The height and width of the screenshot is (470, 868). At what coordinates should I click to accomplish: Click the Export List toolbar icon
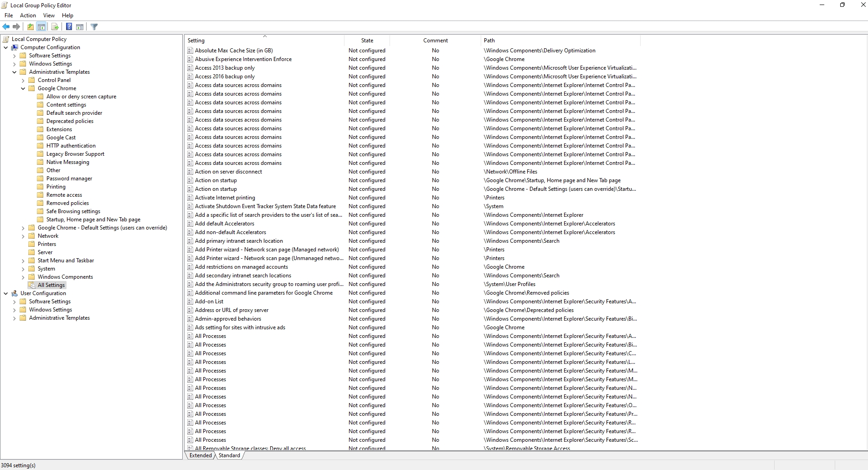[x=55, y=27]
